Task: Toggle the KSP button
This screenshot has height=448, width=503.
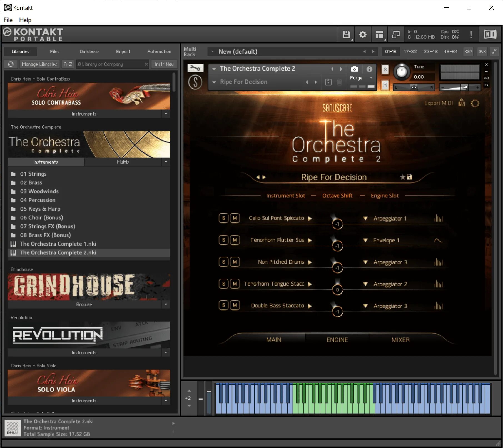Action: [x=468, y=51]
